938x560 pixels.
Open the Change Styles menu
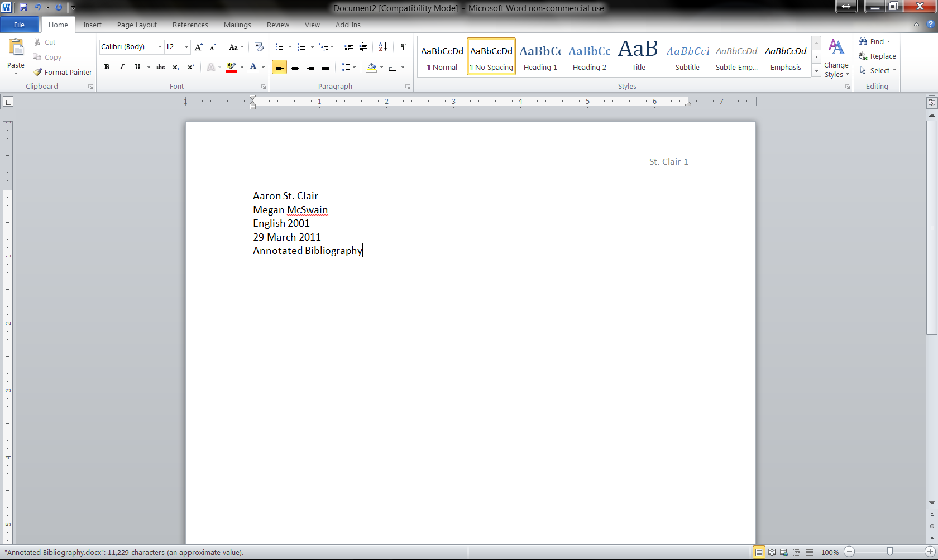pos(836,58)
